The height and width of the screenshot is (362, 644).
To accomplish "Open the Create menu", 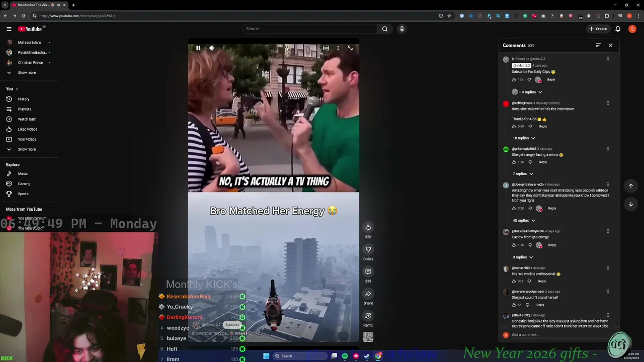I will click(x=598, y=29).
